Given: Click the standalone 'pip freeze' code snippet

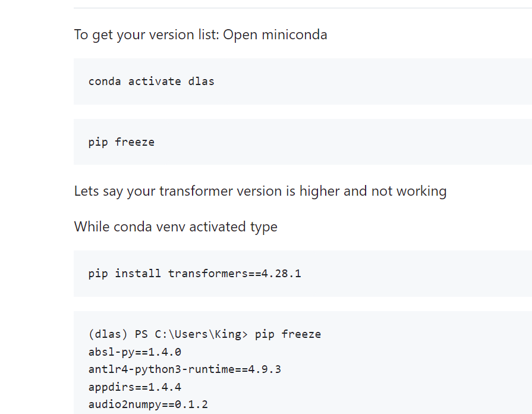Looking at the screenshot, I should [121, 142].
